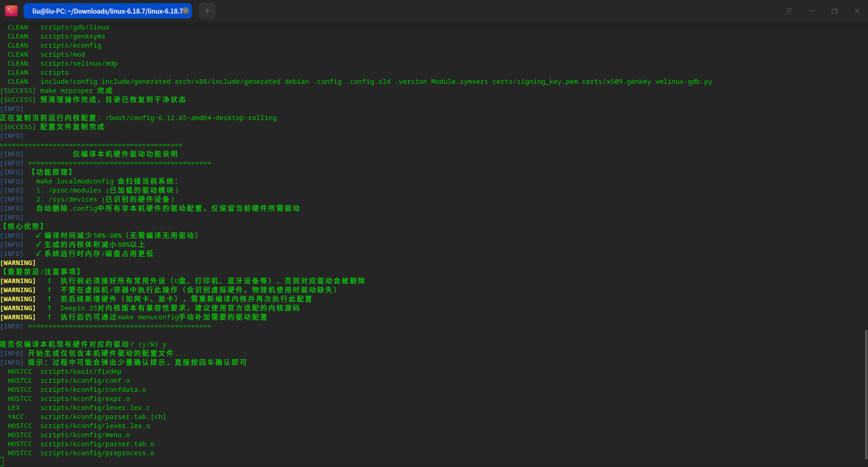Viewport: 868px width, 467px height.
Task: Click the /boot/config-6.12.65 config file path
Action: (190, 118)
